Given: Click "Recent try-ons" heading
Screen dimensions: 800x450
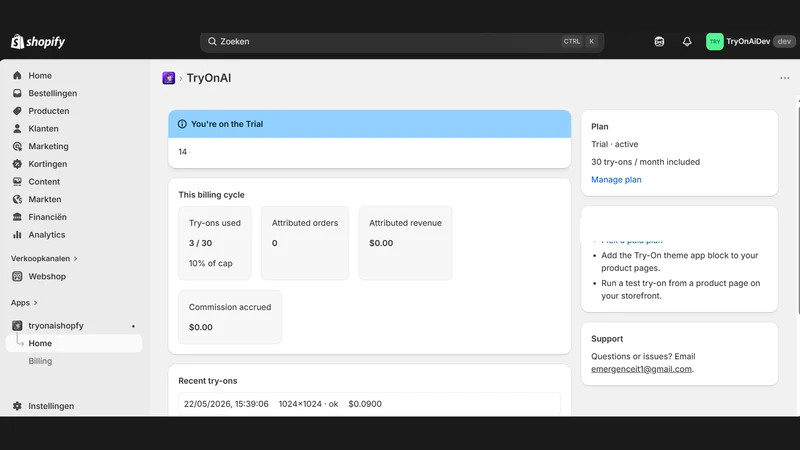Looking at the screenshot, I should pos(208,381).
